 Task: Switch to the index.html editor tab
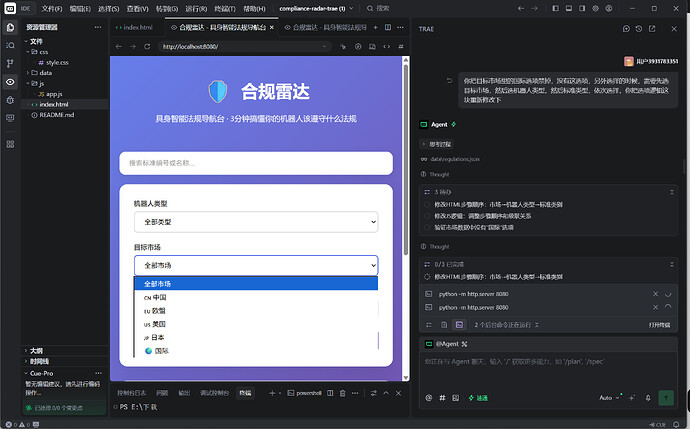pyautogui.click(x=137, y=27)
